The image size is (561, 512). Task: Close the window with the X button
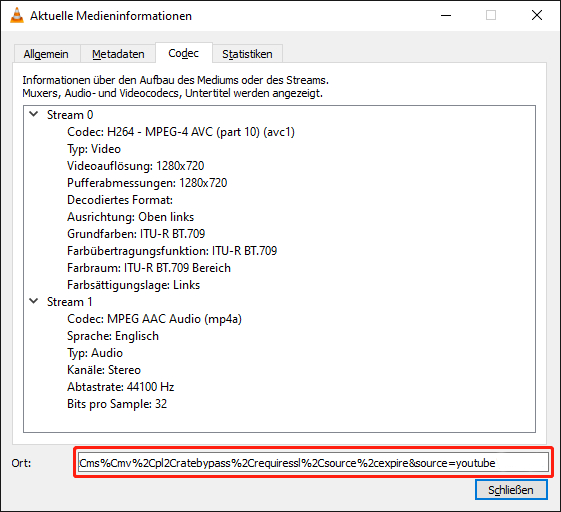point(537,15)
